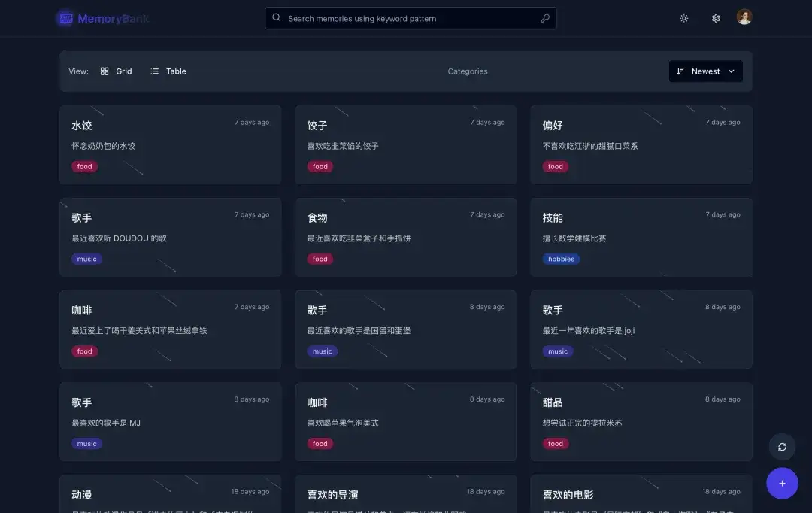Focus the search memories input field

[411, 18]
